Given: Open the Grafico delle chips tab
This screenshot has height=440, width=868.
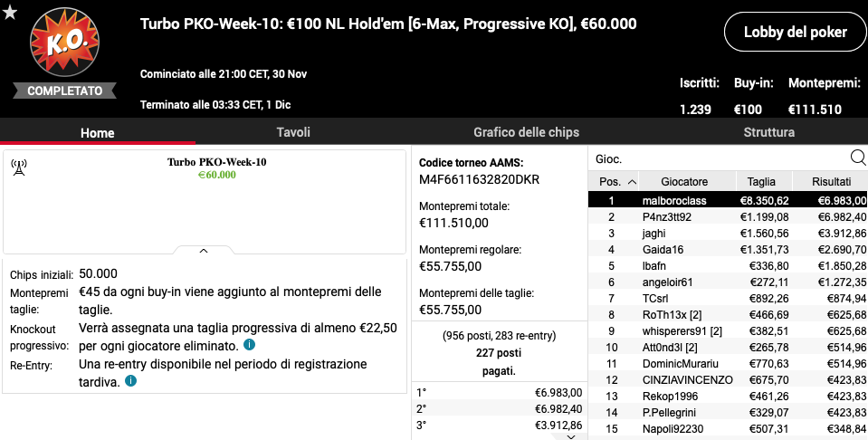Looking at the screenshot, I should tap(526, 132).
